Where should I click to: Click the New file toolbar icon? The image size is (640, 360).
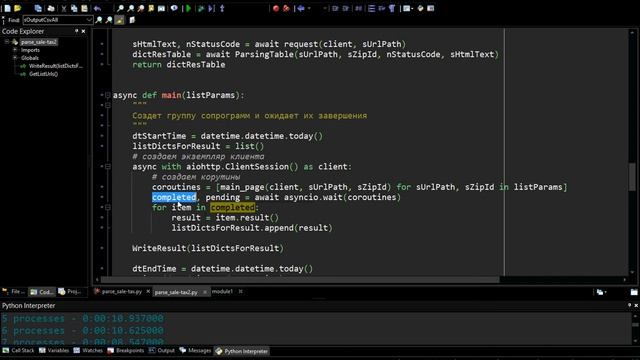7,8
